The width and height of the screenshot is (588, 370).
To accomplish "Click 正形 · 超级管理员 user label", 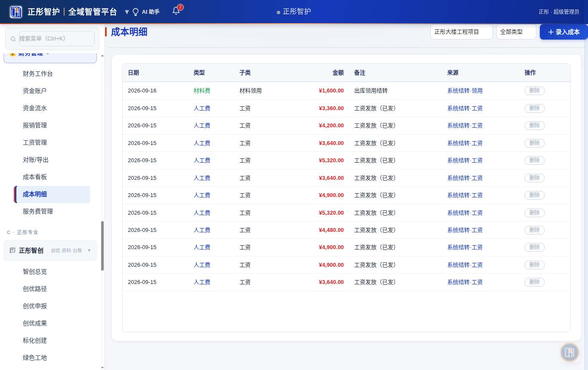I will (559, 12).
